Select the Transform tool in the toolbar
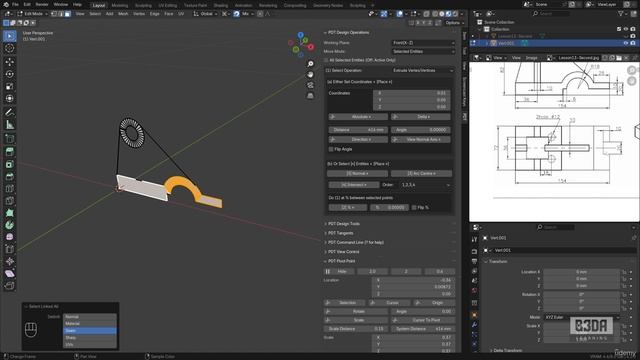This screenshot has width=640, height=360. point(9,98)
